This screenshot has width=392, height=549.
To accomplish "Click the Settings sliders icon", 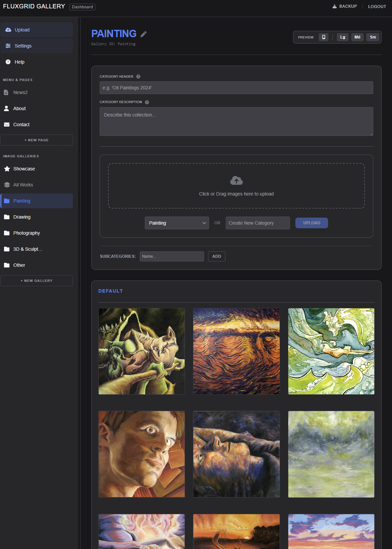I will 8,46.
